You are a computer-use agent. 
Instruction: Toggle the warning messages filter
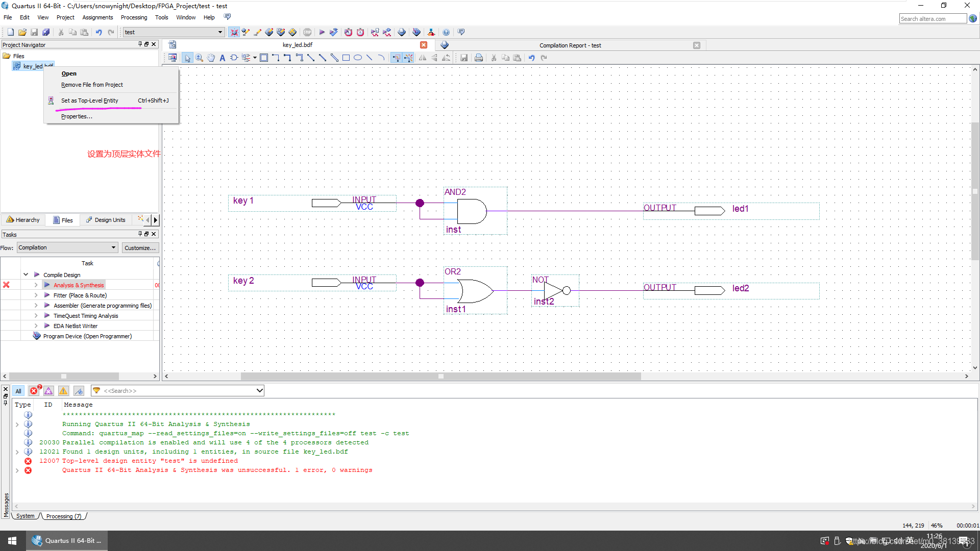coord(63,391)
